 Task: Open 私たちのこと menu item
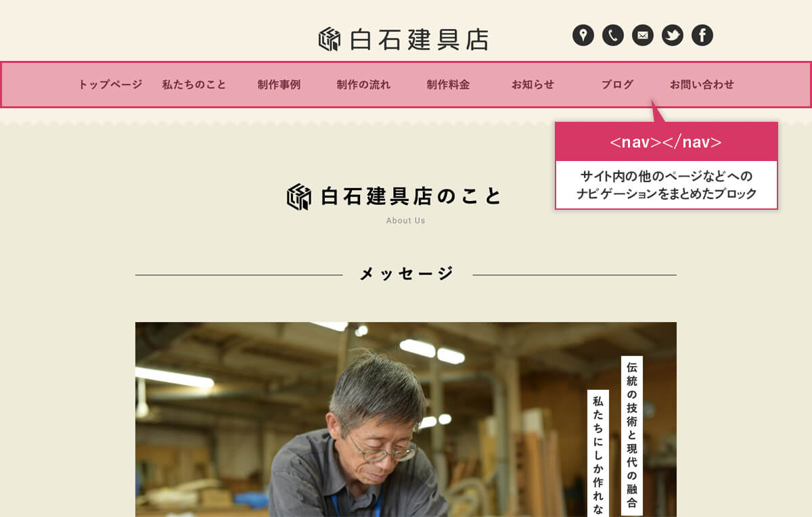[194, 85]
